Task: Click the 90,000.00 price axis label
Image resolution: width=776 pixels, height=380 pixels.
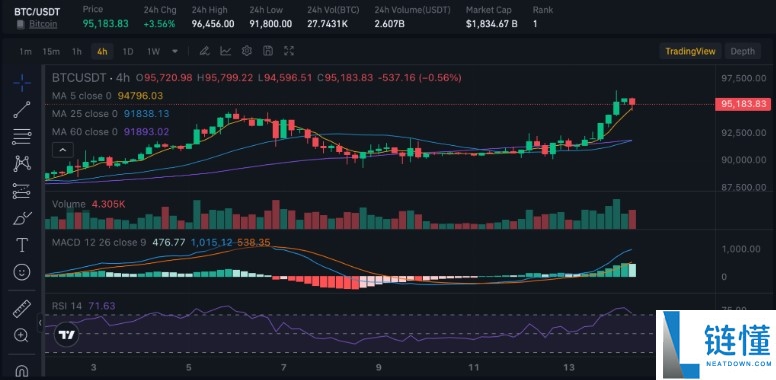Action: tap(743, 160)
